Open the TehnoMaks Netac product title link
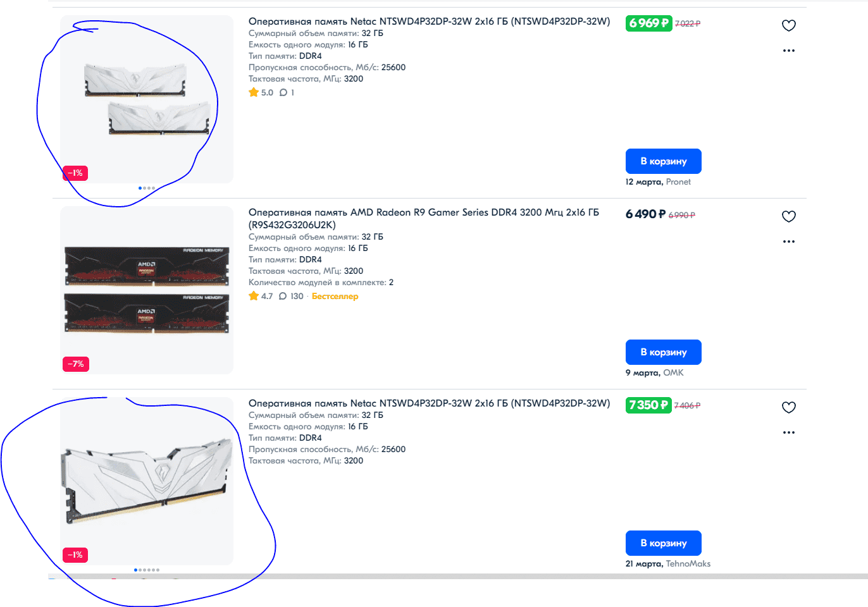868x607 pixels. click(429, 403)
